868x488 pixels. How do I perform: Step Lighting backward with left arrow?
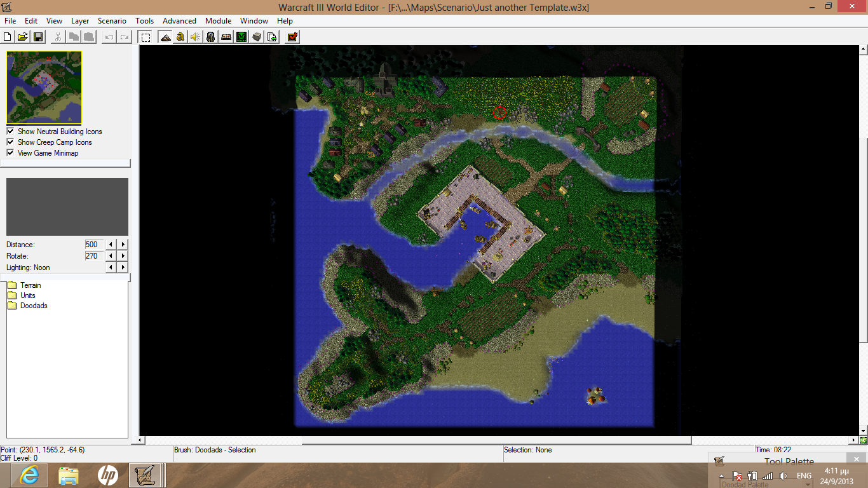click(111, 268)
